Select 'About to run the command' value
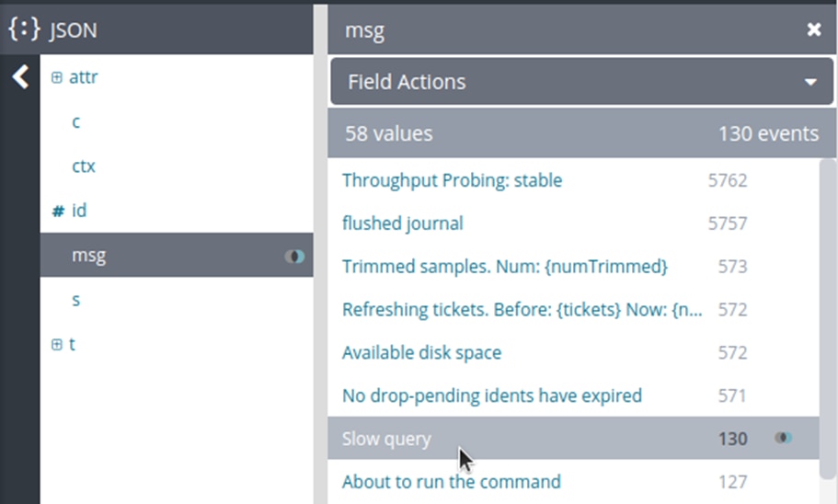The height and width of the screenshot is (504, 838). pyautogui.click(x=451, y=481)
